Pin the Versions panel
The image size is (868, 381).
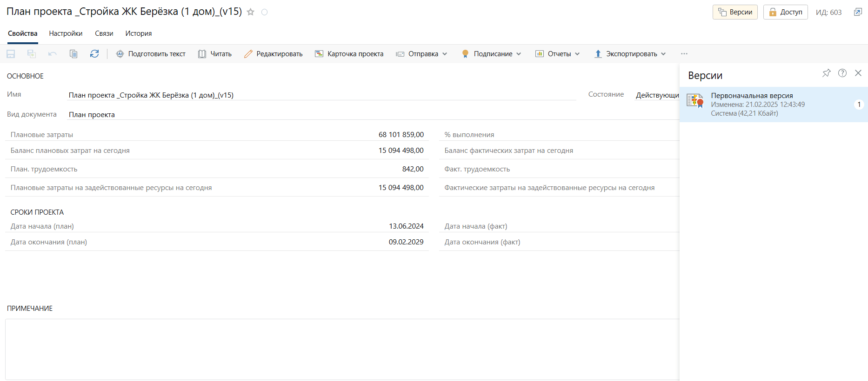pos(826,73)
